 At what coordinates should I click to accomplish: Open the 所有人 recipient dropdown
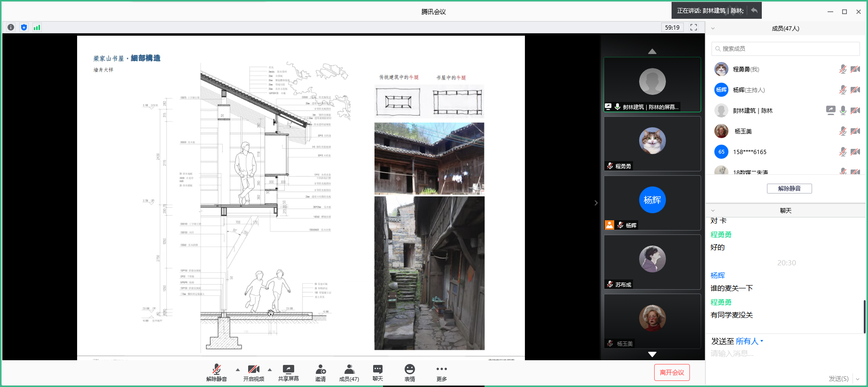[x=750, y=341]
